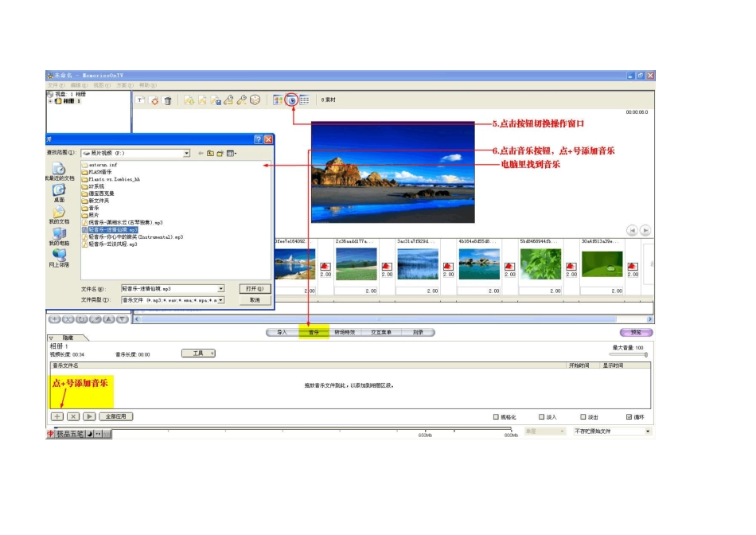Click the go-back arrow in Open dialog
Viewport: 756px width, 535px height.
click(x=201, y=154)
